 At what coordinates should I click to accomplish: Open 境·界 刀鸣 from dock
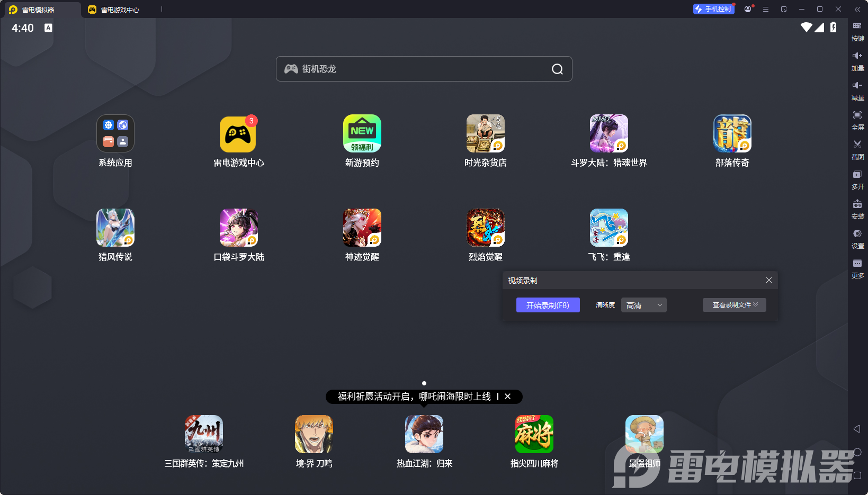314,434
